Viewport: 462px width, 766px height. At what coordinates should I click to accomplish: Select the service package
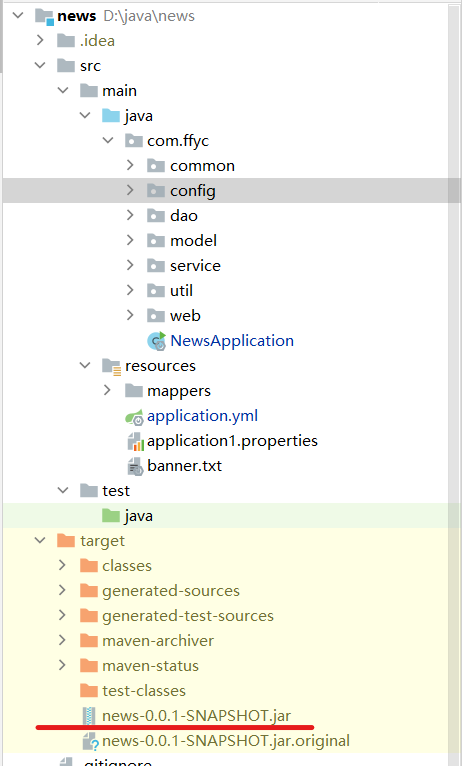click(195, 266)
